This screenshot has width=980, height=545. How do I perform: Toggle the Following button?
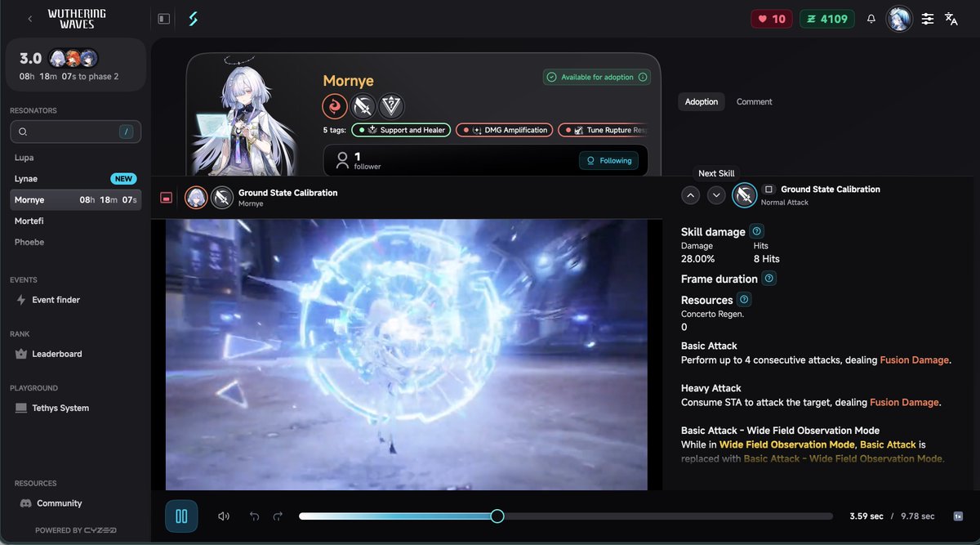[608, 160]
